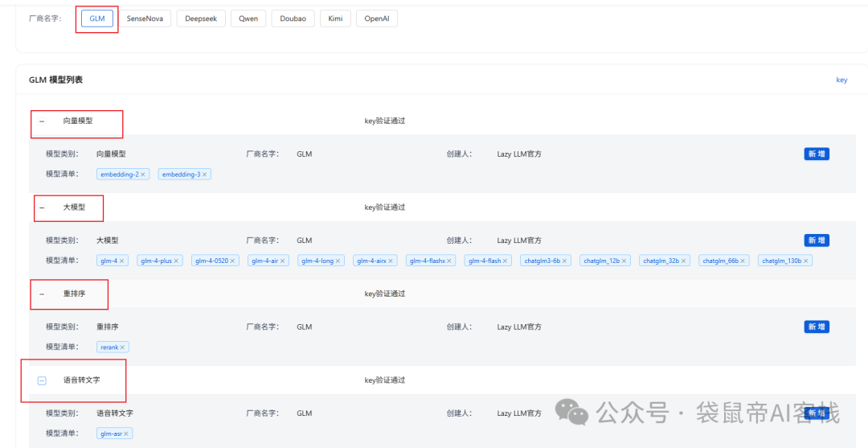Screen dimensions: 868x448
Task: Switch to OpenAI vendor
Action: (x=377, y=18)
